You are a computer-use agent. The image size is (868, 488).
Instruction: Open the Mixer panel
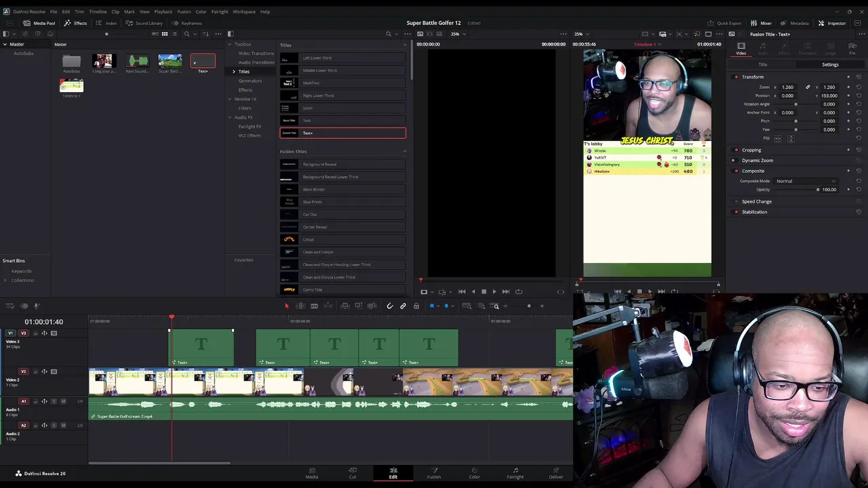click(761, 23)
